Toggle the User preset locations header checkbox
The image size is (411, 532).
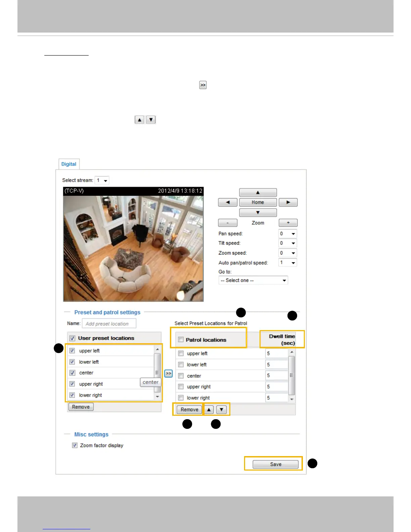72,338
